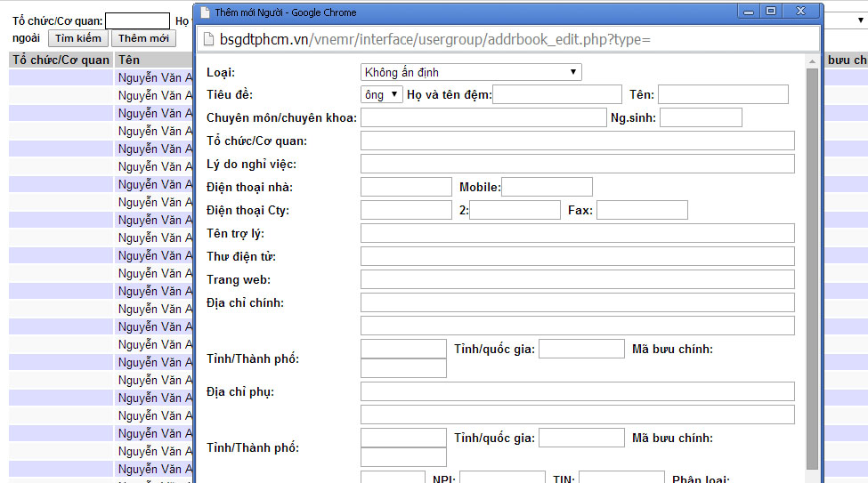868x483 pixels.
Task: Maximize the Thêm mới Người popup window
Action: pyautogui.click(x=771, y=11)
